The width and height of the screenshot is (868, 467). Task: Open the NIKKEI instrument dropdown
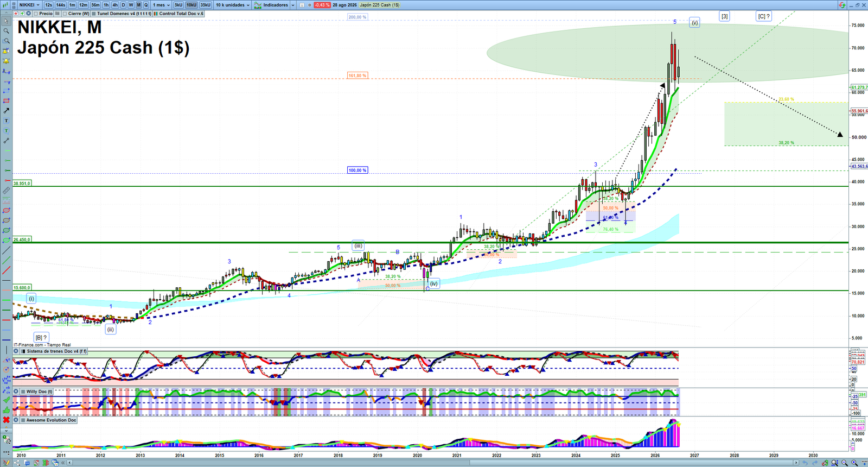coord(29,5)
